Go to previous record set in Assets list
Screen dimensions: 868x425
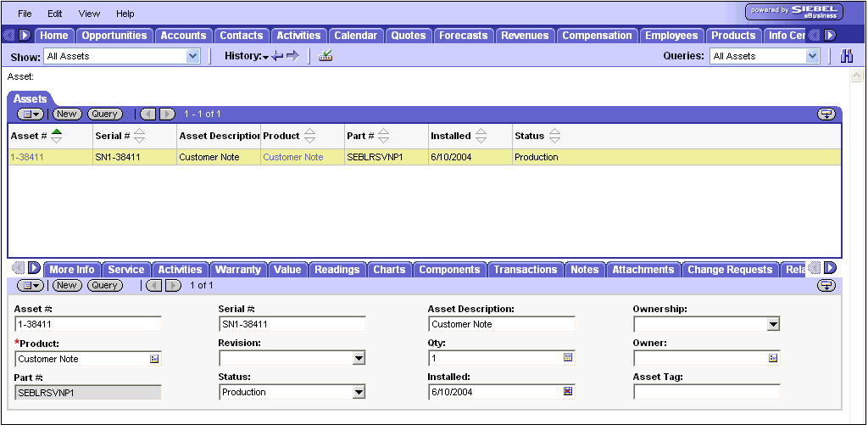(148, 115)
